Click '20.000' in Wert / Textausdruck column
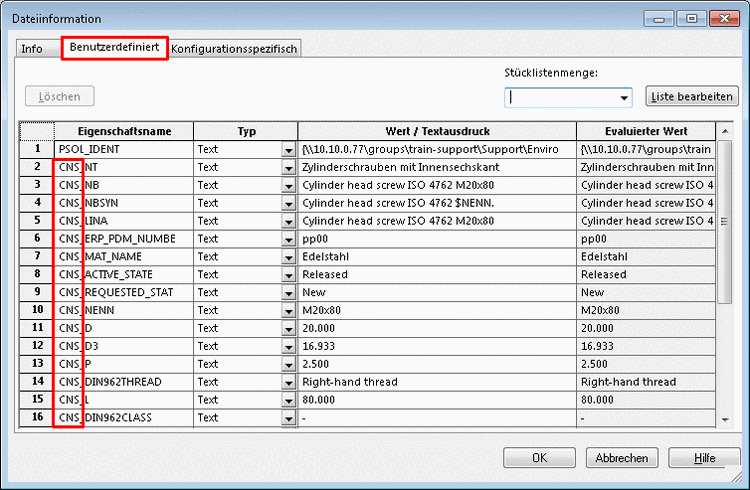Screen dimensions: 750x490 319,328
